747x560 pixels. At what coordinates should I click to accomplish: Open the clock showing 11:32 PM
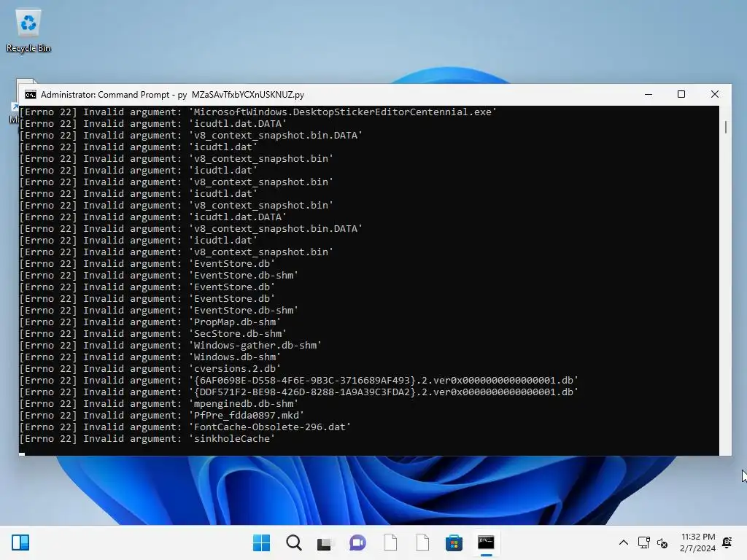click(698, 542)
